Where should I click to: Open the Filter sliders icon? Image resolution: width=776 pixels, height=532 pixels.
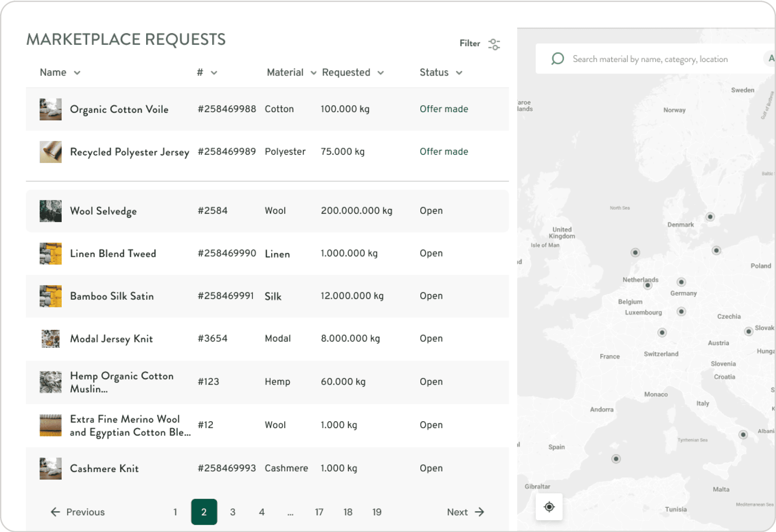(x=494, y=44)
